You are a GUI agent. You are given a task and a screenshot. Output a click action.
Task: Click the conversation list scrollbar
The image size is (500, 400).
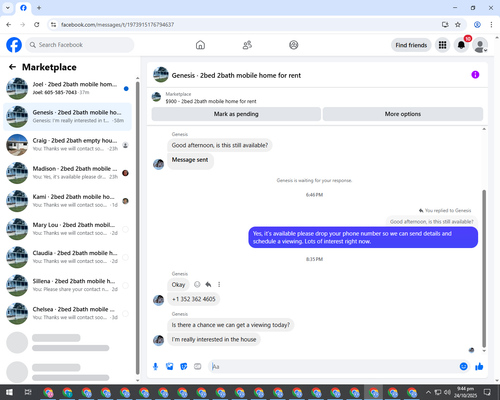[x=138, y=228]
